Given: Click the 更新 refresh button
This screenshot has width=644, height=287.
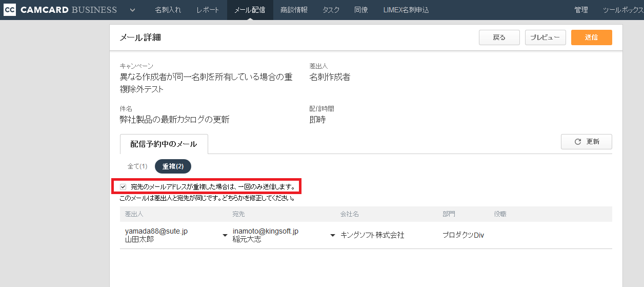Looking at the screenshot, I should pyautogui.click(x=587, y=142).
